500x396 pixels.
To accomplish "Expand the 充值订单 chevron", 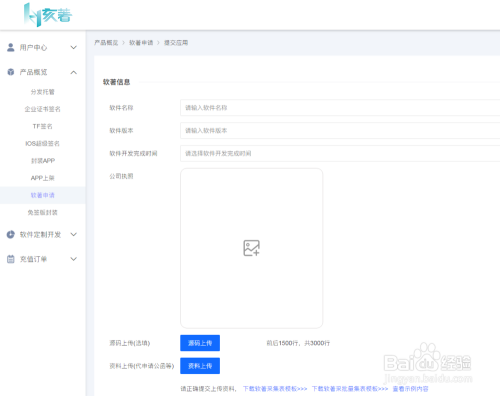I will pos(74,259).
